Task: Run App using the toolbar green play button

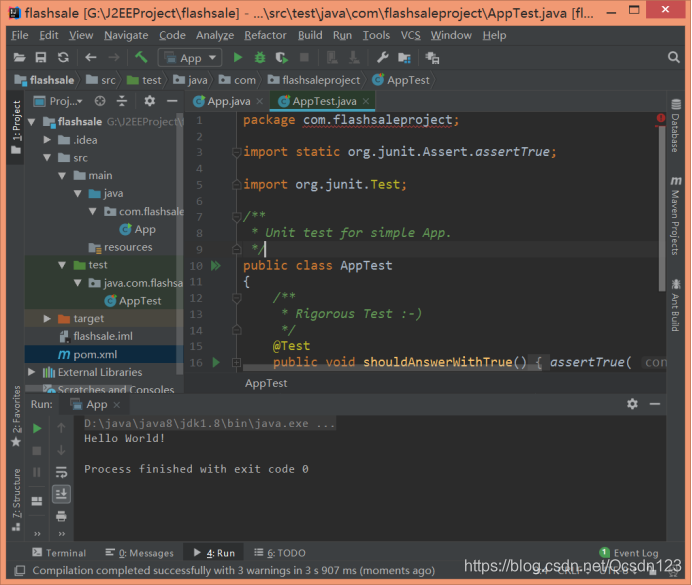Action: pos(238,57)
